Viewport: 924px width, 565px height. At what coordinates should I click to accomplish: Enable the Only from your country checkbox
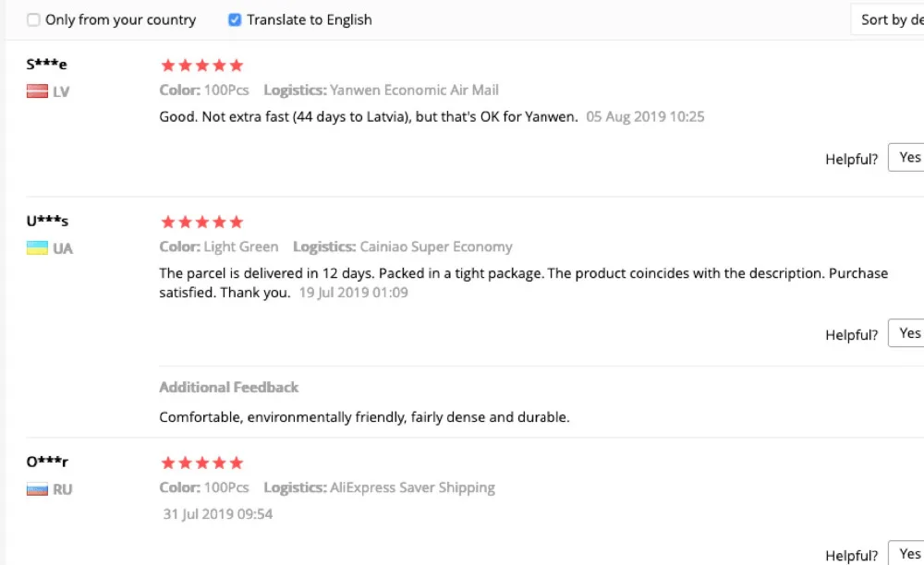[x=34, y=19]
